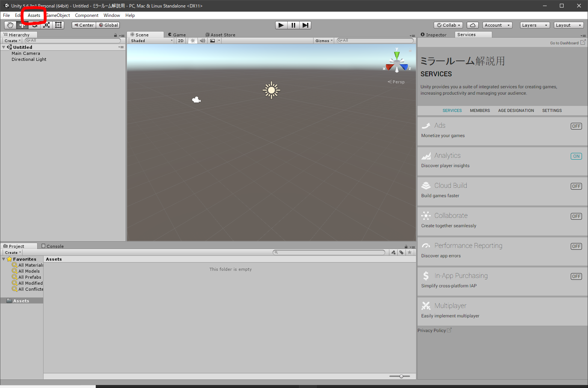Viewport: 588px width, 388px height.
Task: Toggle Collaborate OFF switch
Action: pyautogui.click(x=576, y=216)
